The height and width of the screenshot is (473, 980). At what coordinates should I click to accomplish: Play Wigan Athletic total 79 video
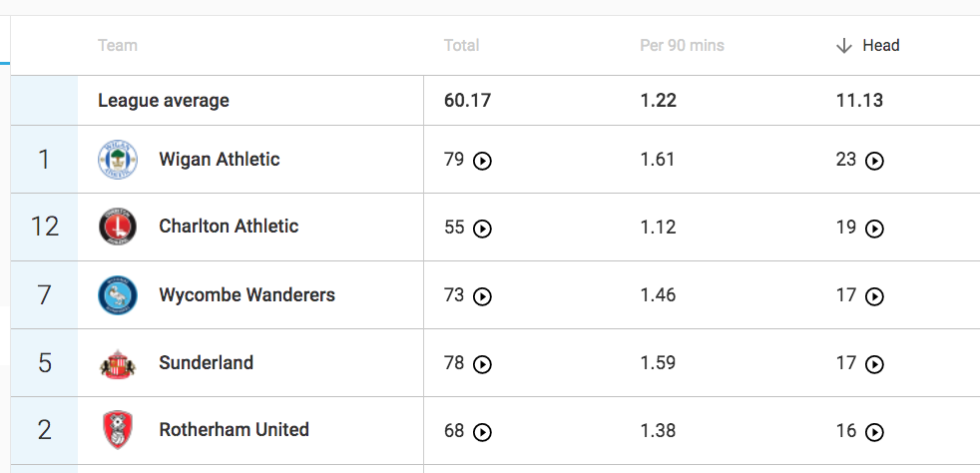[x=482, y=161]
